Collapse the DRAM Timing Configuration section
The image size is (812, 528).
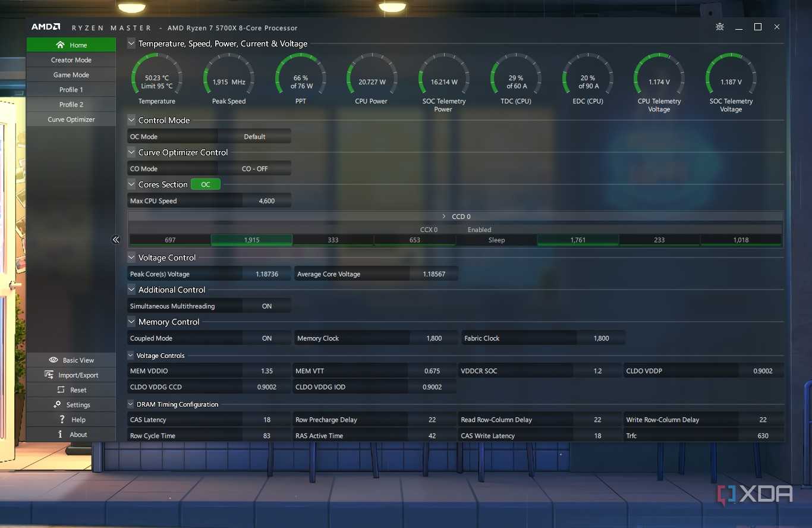tap(131, 404)
